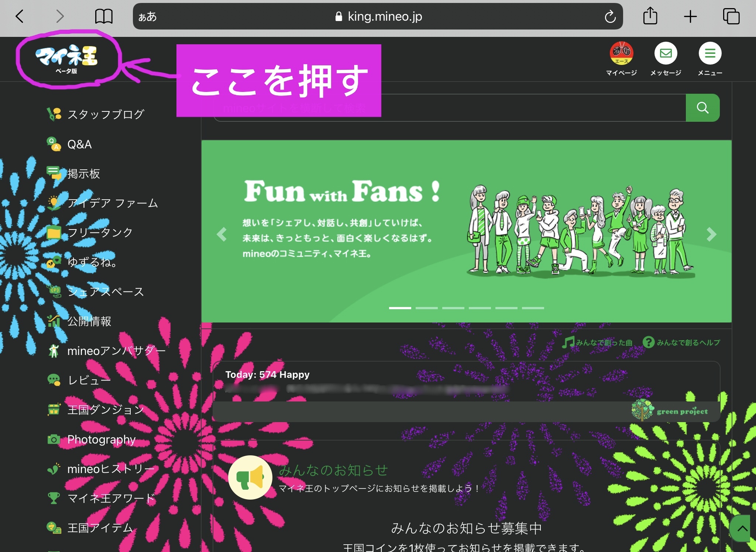This screenshot has width=756, height=552.
Task: Open Safari bookmarks book icon
Action: [x=104, y=17]
